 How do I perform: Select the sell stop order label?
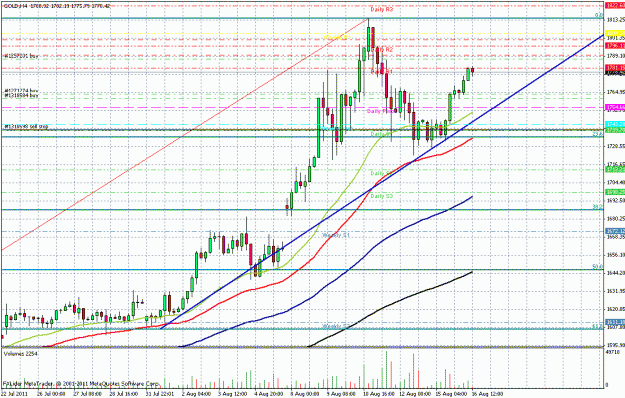[x=26, y=127]
